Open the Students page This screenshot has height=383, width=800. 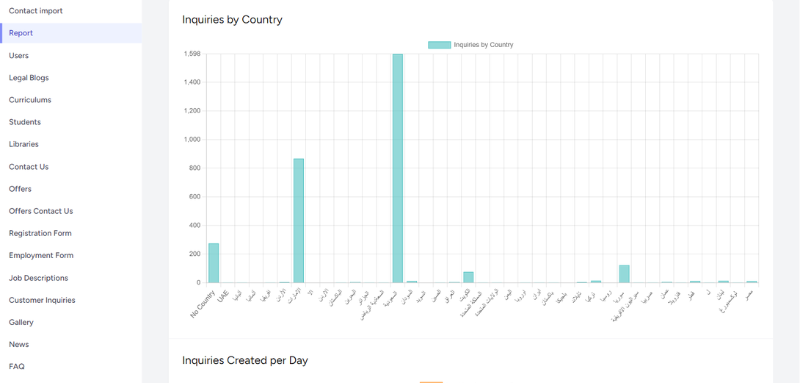(x=24, y=122)
